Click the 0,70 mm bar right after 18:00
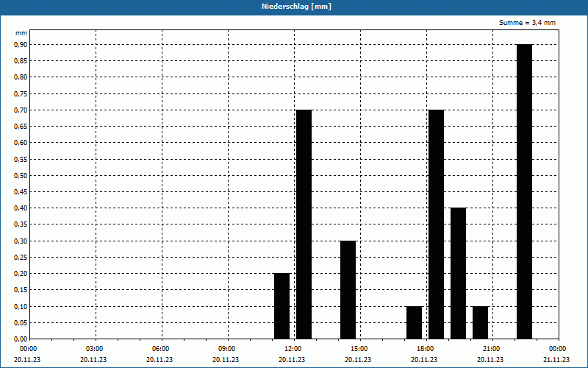 tap(436, 224)
